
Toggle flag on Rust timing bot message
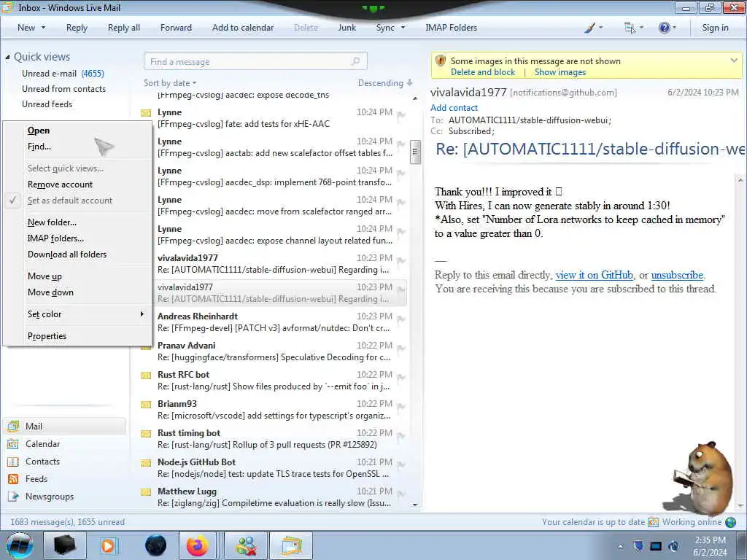(x=400, y=436)
